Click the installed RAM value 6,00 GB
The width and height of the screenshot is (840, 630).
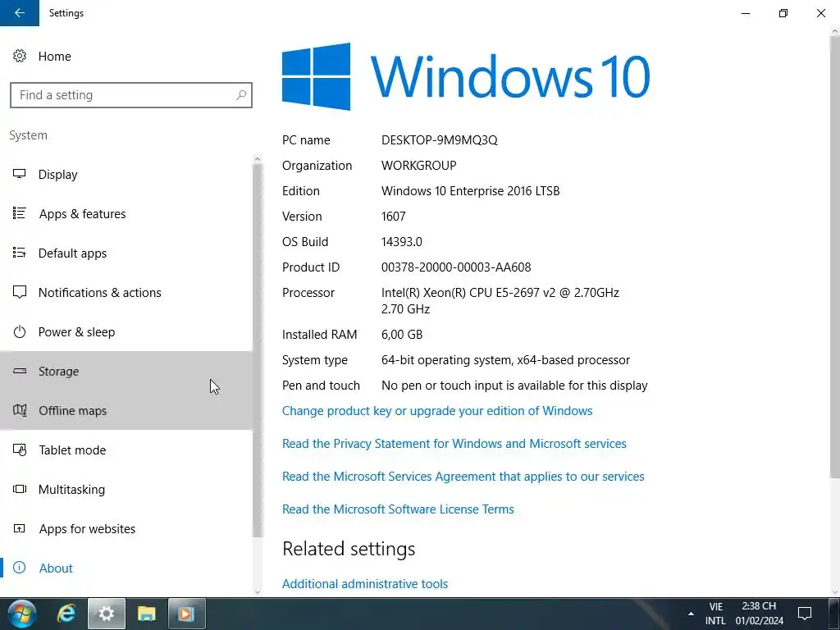pos(402,335)
